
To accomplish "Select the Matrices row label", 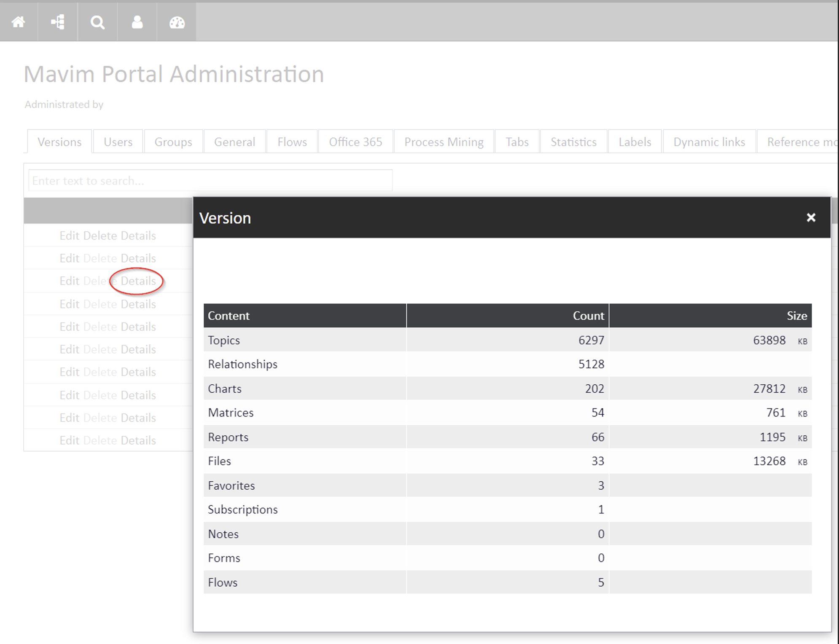I will click(x=231, y=413).
